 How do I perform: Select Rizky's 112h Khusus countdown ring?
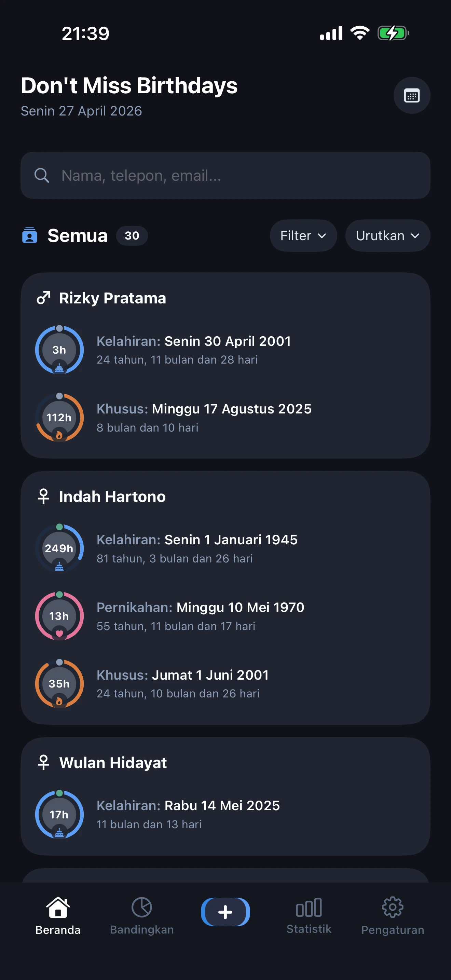[59, 417]
